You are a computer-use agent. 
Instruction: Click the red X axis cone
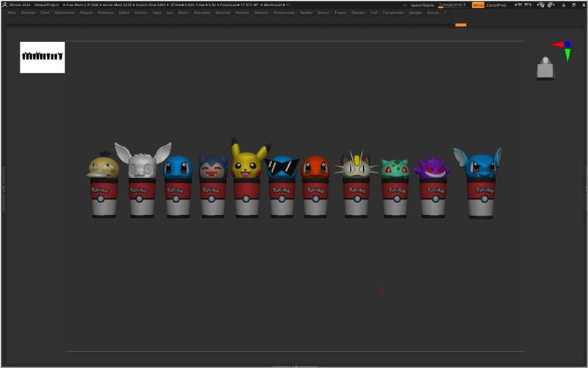tap(558, 45)
